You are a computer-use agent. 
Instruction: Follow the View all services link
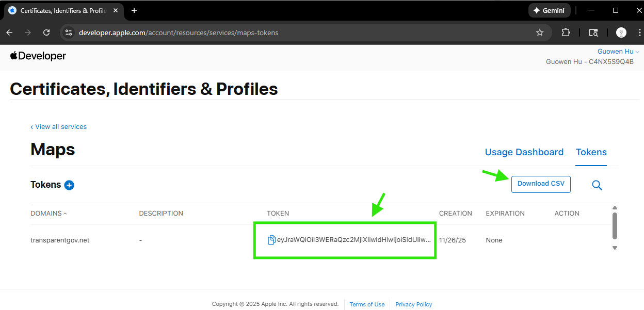(x=59, y=127)
